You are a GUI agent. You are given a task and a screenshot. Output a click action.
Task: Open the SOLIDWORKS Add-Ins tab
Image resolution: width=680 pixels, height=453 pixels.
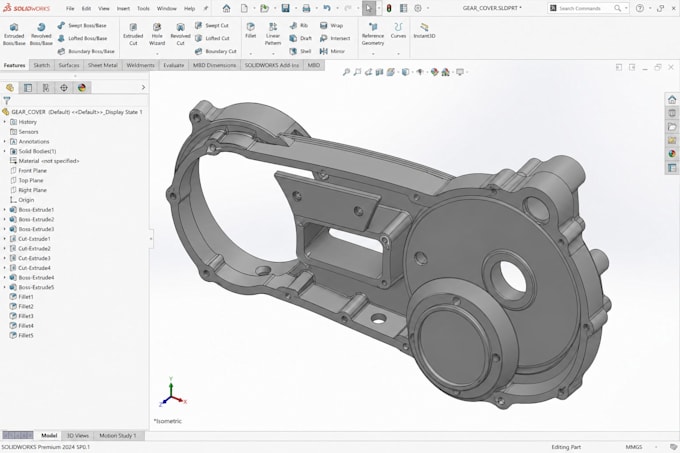[272, 65]
